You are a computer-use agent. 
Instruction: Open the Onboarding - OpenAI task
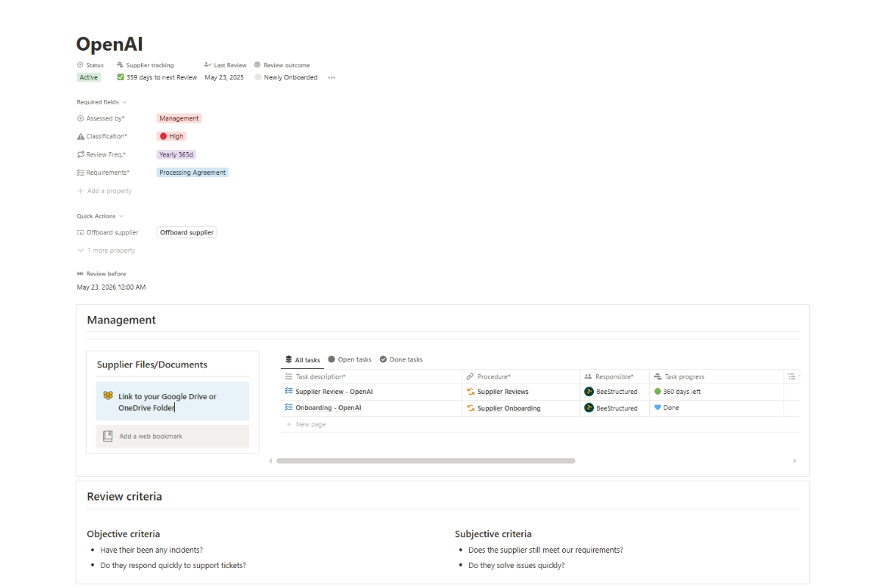pyautogui.click(x=329, y=408)
